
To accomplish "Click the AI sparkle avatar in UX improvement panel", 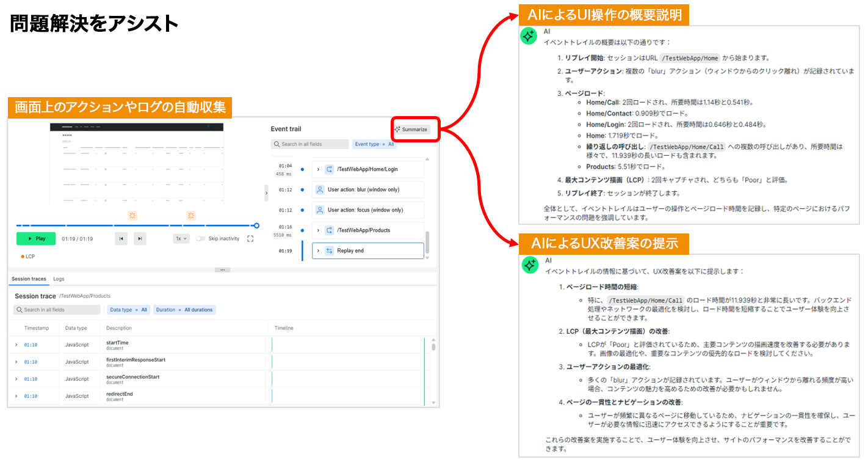I will click(529, 265).
